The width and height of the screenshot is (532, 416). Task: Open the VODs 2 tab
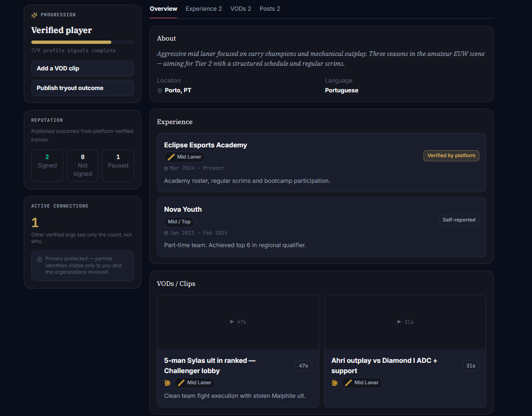pyautogui.click(x=240, y=9)
